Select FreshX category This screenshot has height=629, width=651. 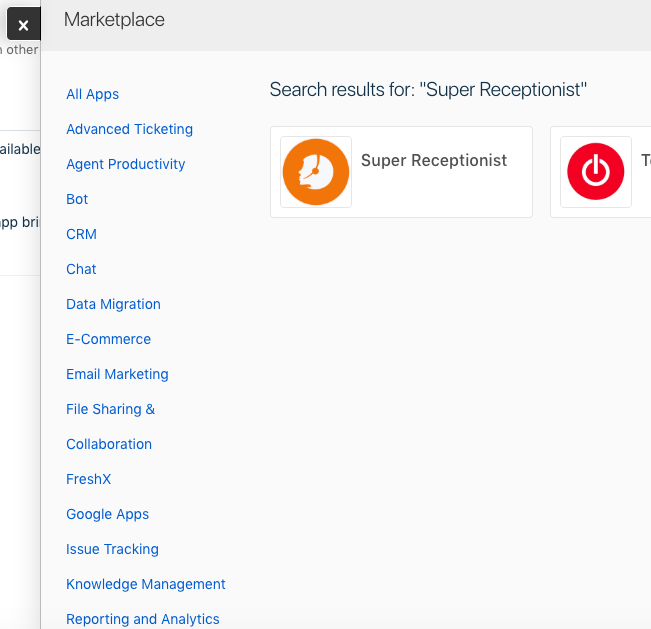coord(88,479)
